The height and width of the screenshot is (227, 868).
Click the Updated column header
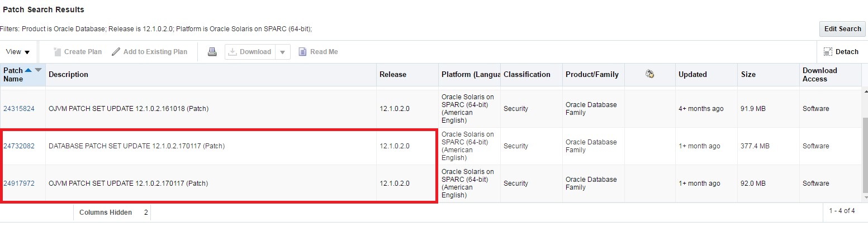point(692,74)
